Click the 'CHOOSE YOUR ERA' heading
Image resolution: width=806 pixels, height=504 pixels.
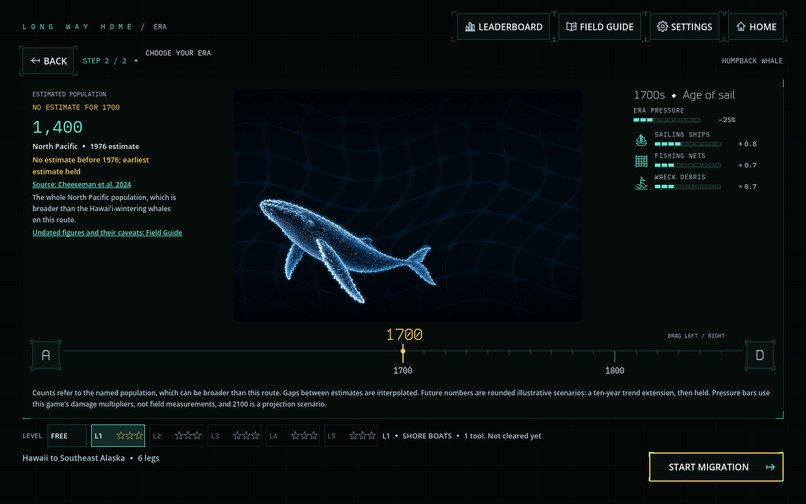pos(178,53)
